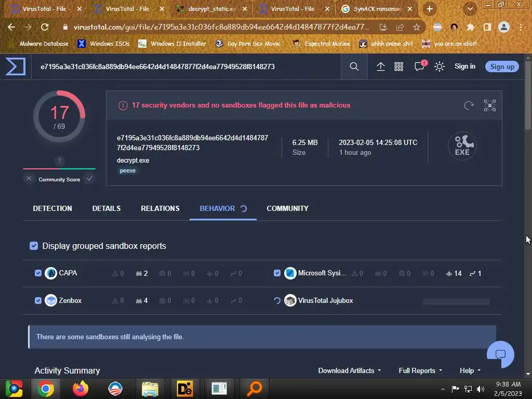This screenshot has height=399, width=532.
Task: Click the search magnifier icon
Action: [354, 66]
